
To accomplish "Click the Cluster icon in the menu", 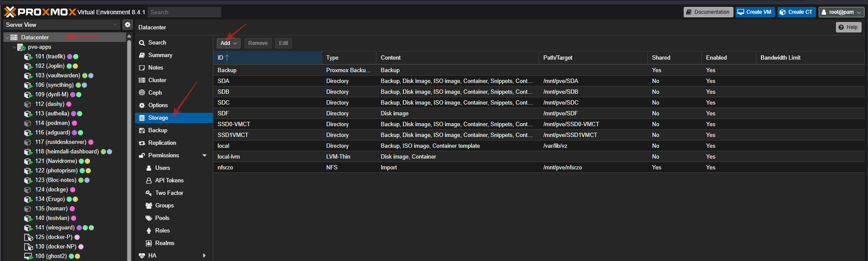I will pos(142,80).
